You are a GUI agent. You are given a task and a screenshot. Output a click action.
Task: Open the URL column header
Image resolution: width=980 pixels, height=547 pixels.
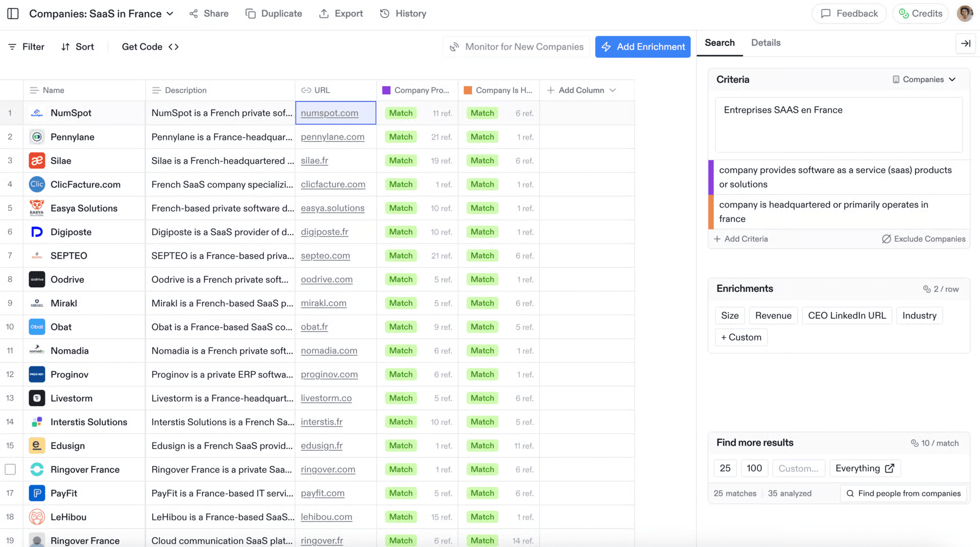tap(336, 90)
